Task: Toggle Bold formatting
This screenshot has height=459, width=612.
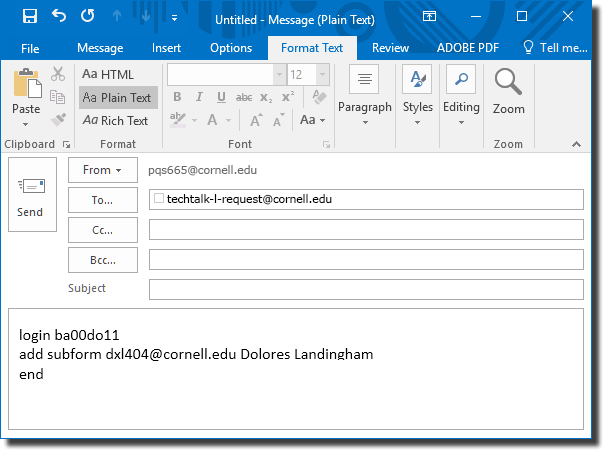Action: point(177,97)
